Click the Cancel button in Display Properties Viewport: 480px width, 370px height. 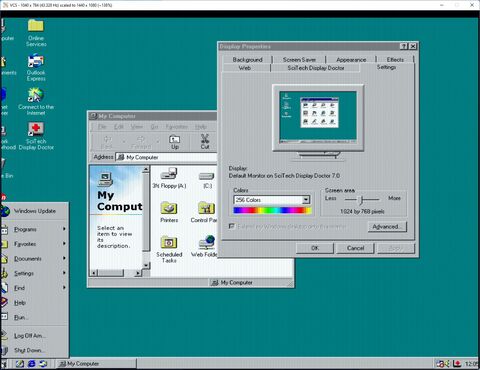(355, 248)
